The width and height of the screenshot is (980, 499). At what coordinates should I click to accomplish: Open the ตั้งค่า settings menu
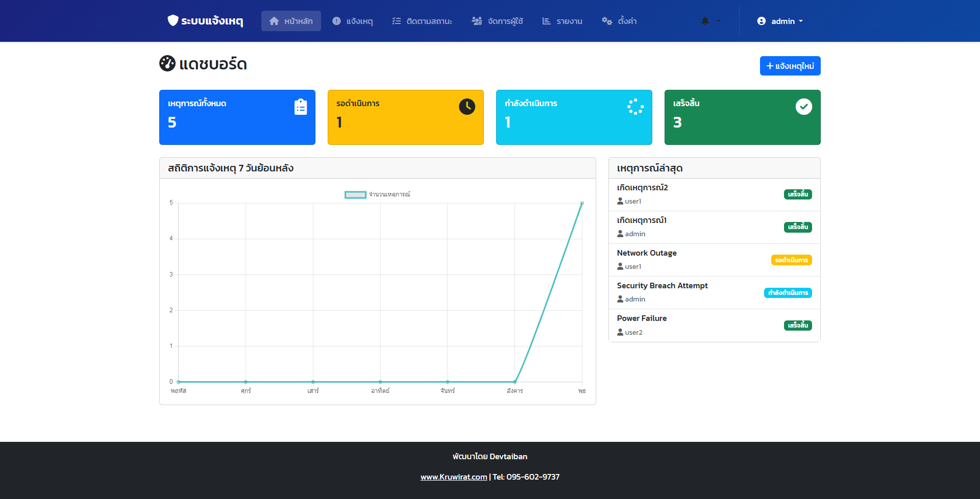click(x=619, y=21)
